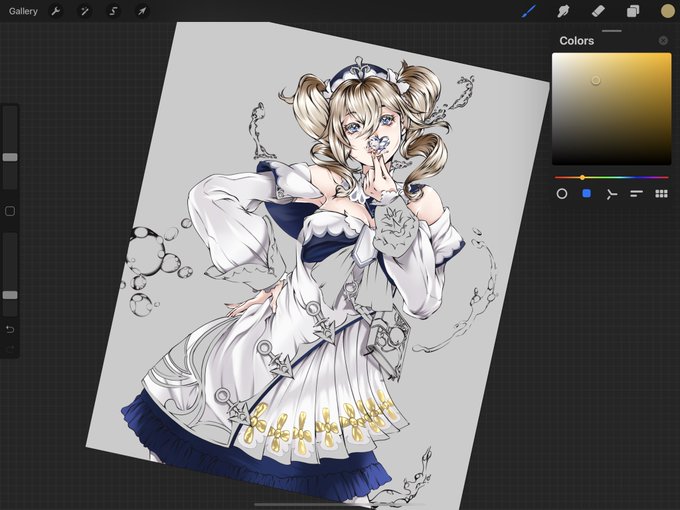Select the Brush tool
The width and height of the screenshot is (680, 510).
tap(528, 11)
